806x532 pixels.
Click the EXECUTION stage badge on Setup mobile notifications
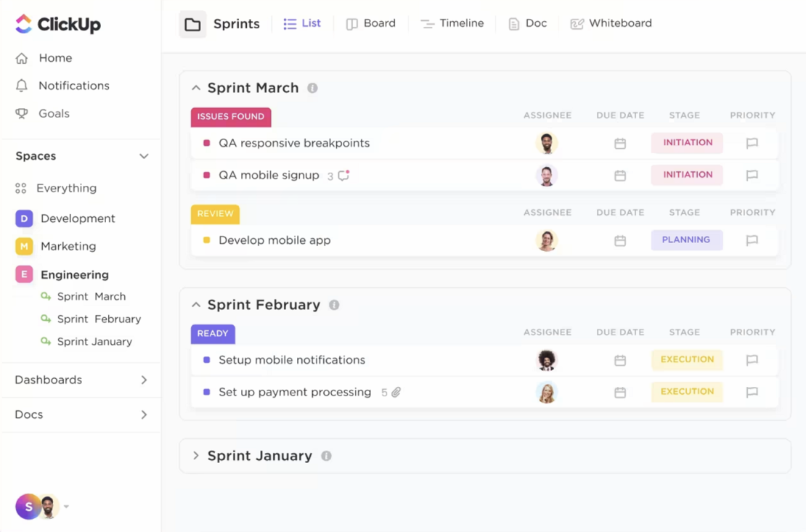click(x=686, y=360)
